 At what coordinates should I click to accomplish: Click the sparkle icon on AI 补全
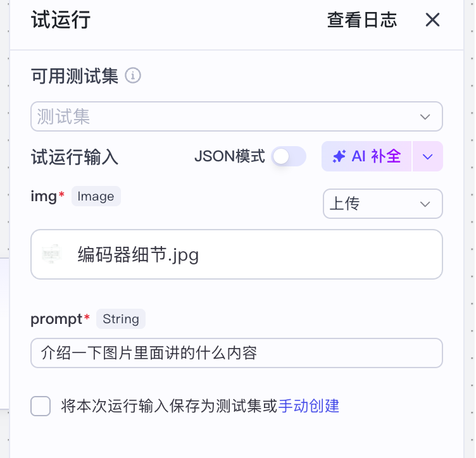[x=339, y=156]
